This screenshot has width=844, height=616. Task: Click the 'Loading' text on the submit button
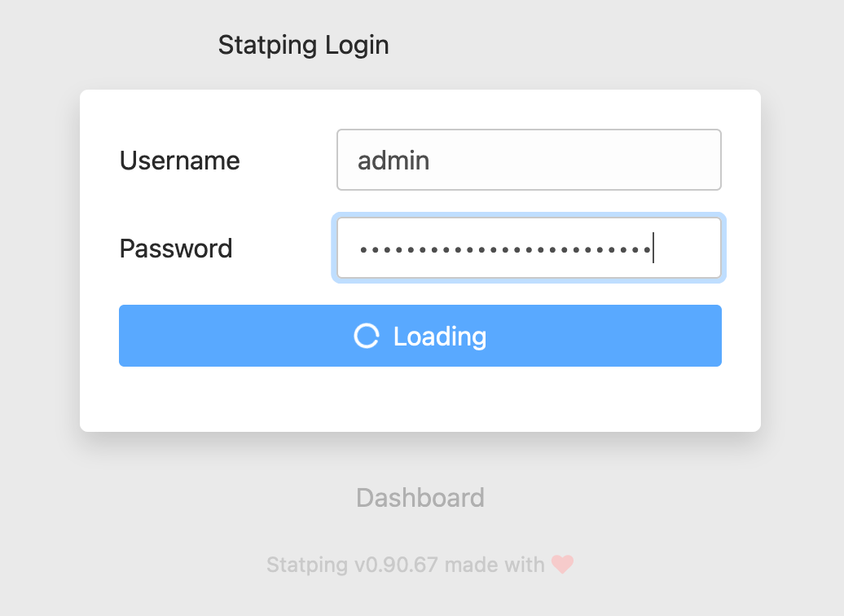[x=439, y=335]
